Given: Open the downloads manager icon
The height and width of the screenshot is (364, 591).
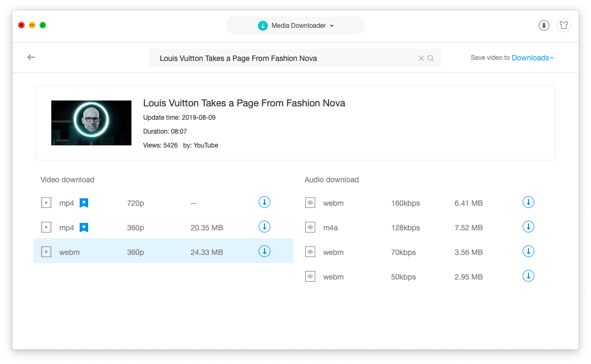Looking at the screenshot, I should click(x=543, y=25).
